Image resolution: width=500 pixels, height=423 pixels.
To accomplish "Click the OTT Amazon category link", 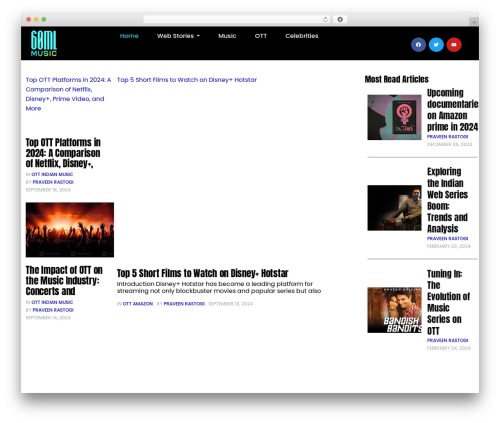I will click(x=138, y=304).
